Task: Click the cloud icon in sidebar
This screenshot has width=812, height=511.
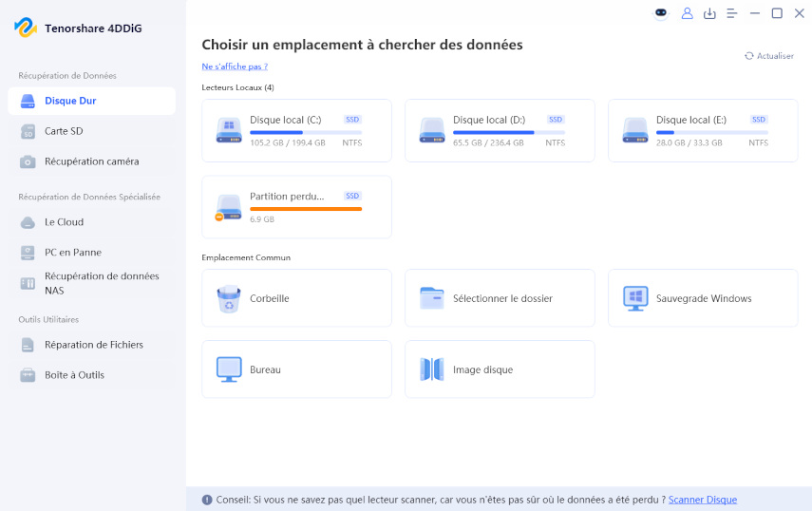Action: 28,222
